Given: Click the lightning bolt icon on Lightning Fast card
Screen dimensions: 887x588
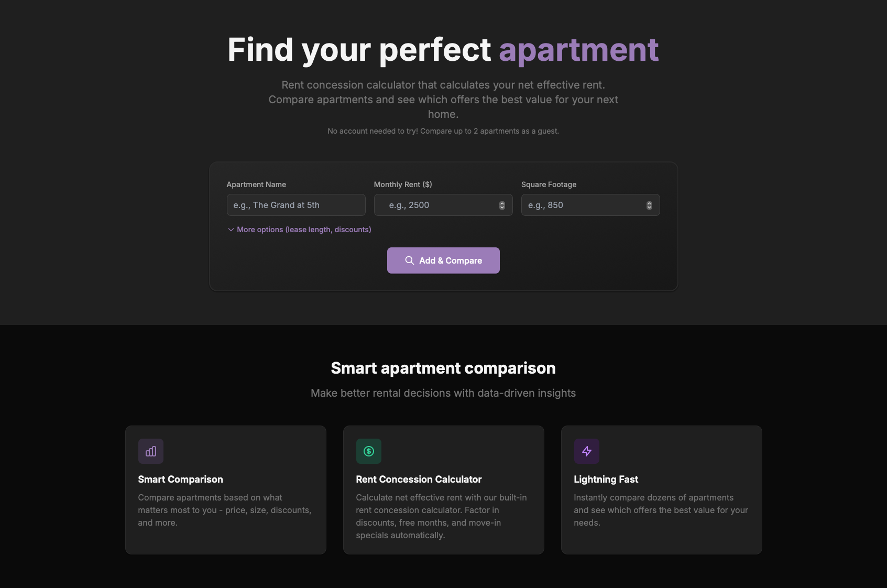Looking at the screenshot, I should [587, 451].
